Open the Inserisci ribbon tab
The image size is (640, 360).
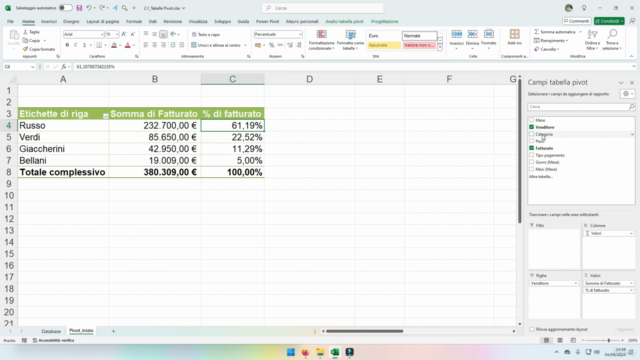pyautogui.click(x=49, y=21)
